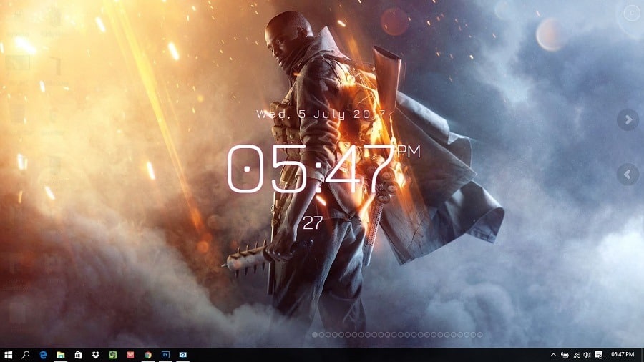Viewport: 644px width, 362px height.
Task: Launch Evernote green taskbar icon
Action: click(113, 355)
